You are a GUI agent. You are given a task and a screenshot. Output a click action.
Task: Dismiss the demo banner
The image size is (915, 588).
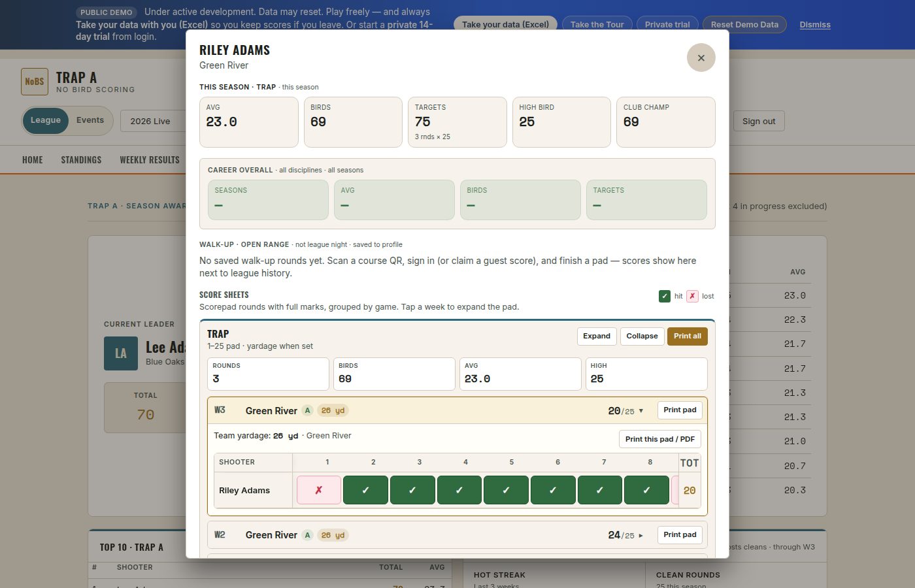pyautogui.click(x=815, y=24)
